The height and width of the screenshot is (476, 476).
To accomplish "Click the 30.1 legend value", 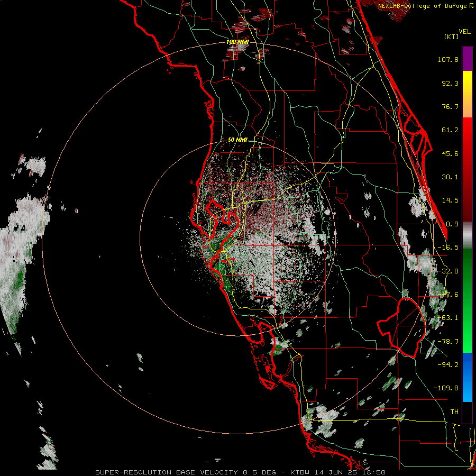I will (x=450, y=177).
